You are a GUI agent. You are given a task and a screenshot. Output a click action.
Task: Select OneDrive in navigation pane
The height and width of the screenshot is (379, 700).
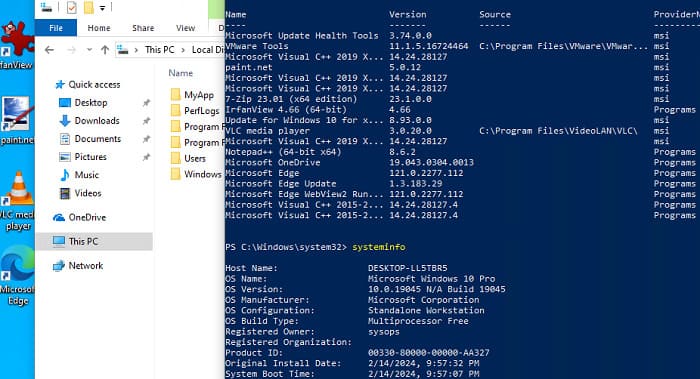(x=87, y=217)
